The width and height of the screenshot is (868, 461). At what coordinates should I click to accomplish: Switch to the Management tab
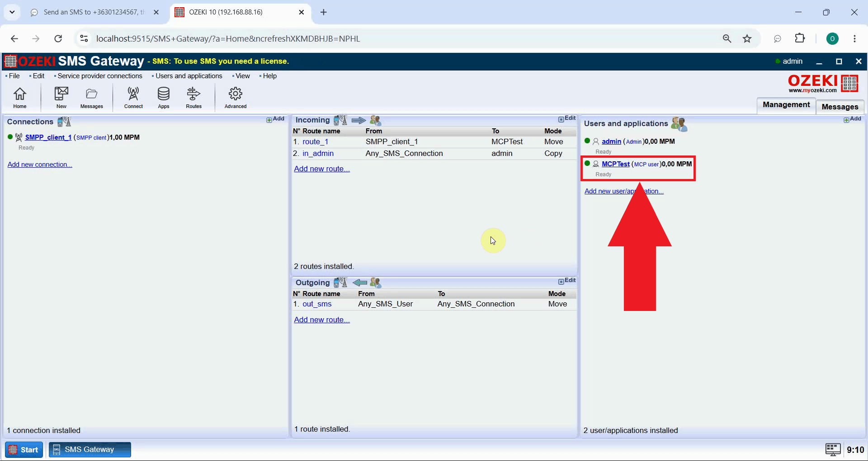pos(786,105)
